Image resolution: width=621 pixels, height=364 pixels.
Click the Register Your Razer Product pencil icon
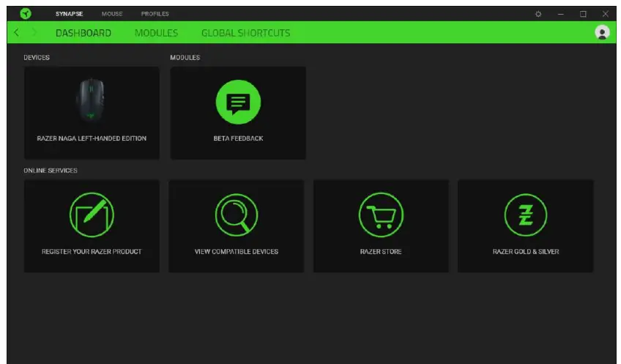coord(92,215)
